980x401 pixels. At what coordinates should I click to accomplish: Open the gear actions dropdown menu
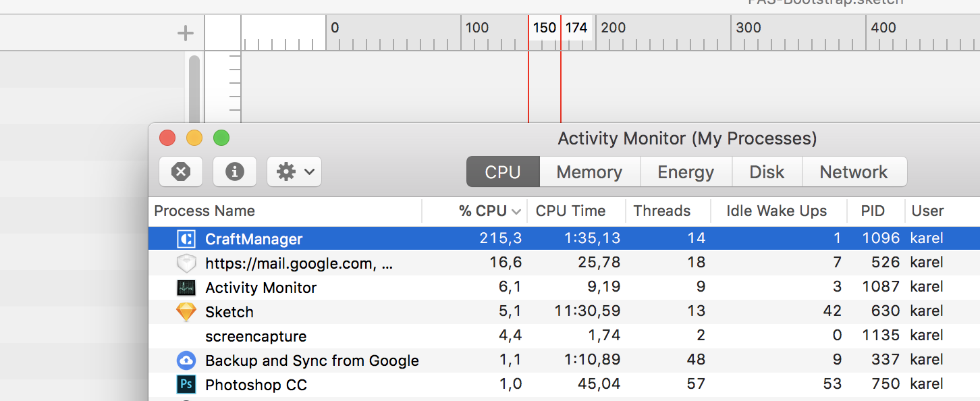pos(294,171)
